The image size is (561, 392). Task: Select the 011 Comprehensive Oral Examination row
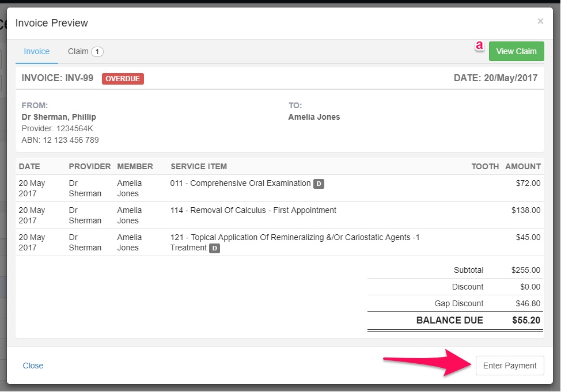click(280, 188)
